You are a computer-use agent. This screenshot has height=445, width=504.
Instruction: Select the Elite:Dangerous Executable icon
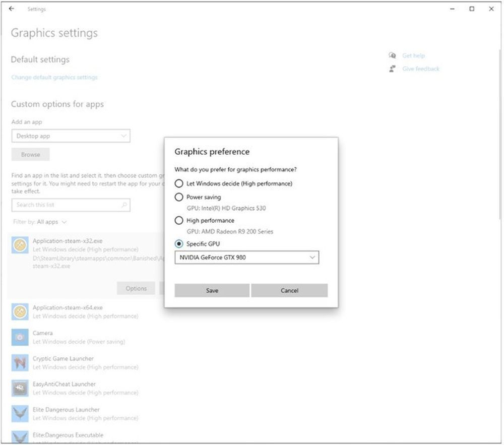pos(20,437)
